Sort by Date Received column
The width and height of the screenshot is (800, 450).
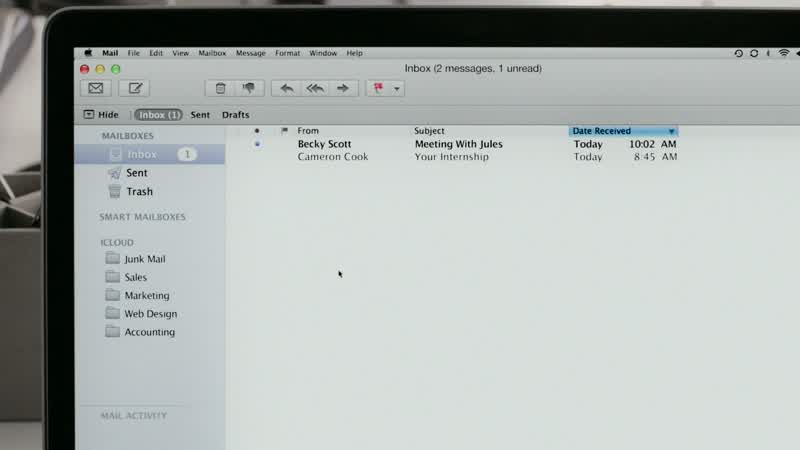click(623, 131)
